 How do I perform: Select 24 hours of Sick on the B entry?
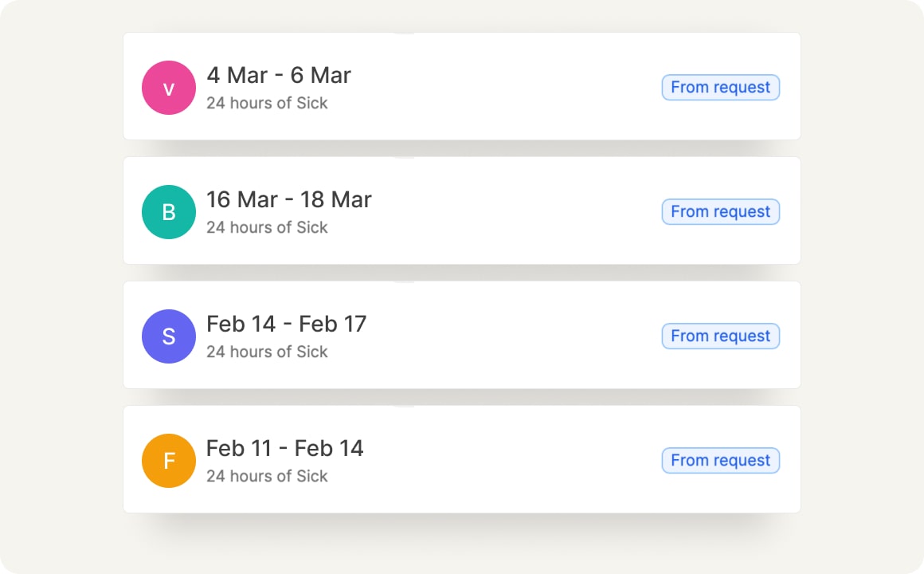pyautogui.click(x=268, y=227)
